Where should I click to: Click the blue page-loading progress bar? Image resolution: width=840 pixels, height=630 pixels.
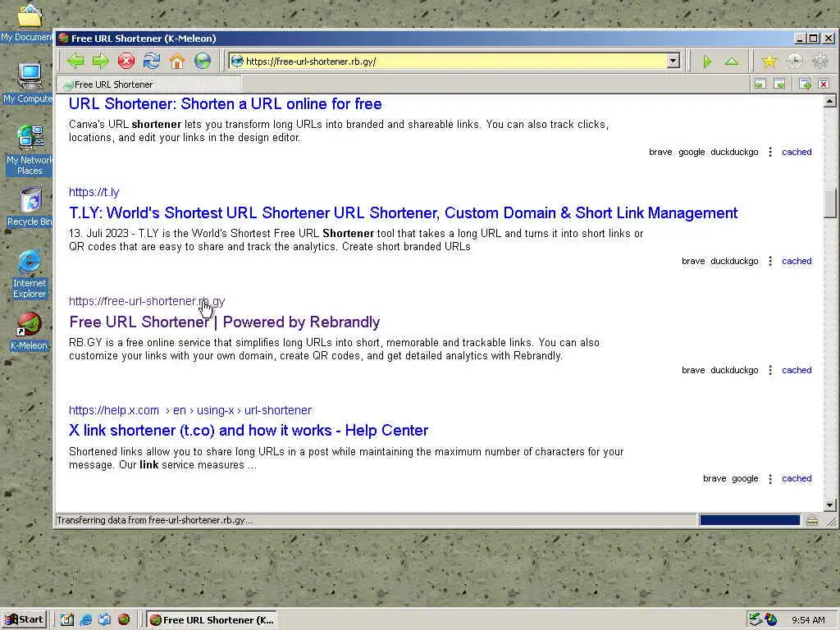point(750,520)
